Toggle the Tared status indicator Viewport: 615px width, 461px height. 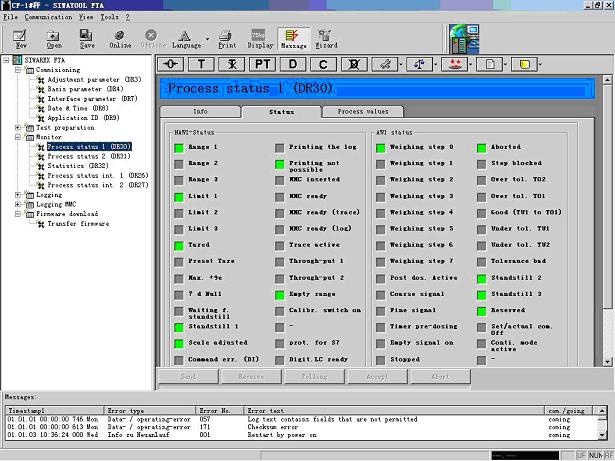(179, 246)
